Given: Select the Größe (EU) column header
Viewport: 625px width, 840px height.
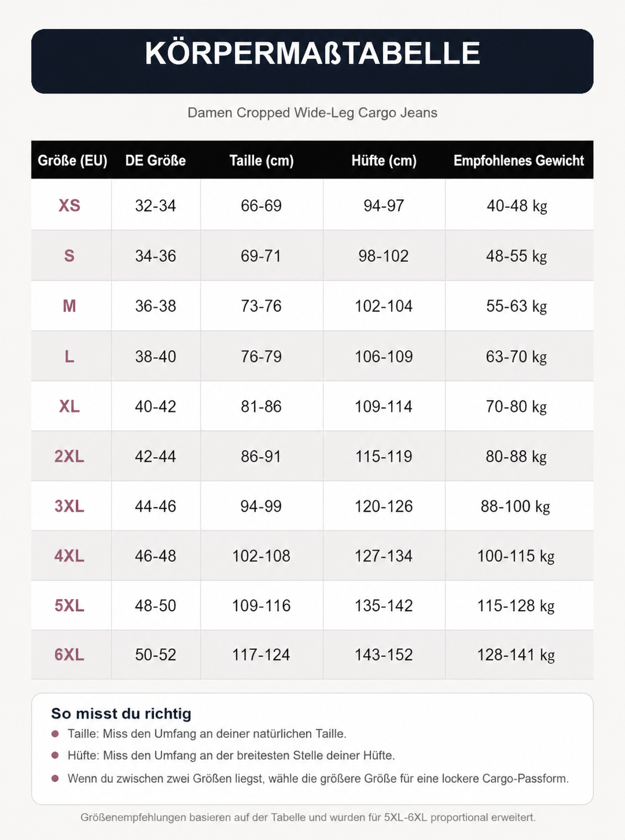Looking at the screenshot, I should 72,161.
